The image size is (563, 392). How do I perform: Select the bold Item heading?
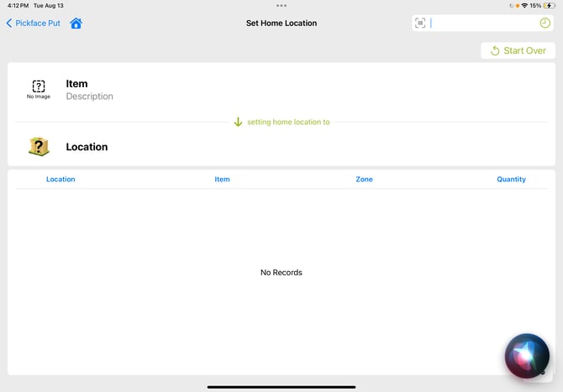point(77,84)
